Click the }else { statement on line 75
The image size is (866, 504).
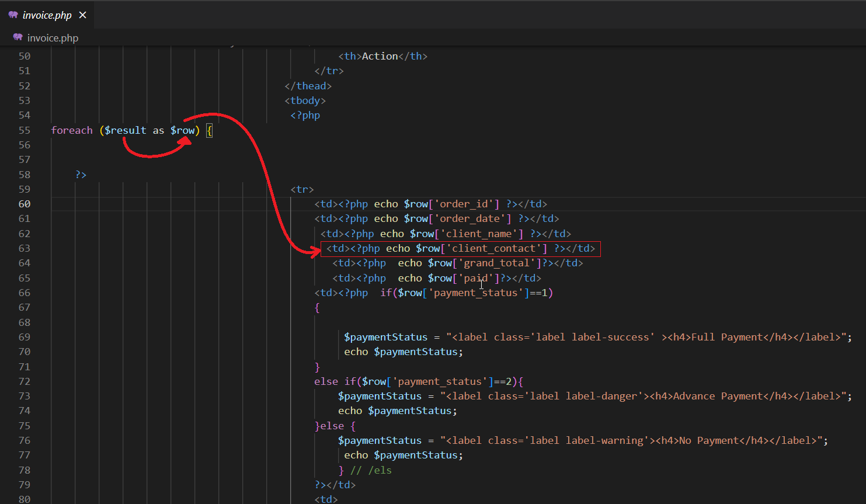(335, 426)
